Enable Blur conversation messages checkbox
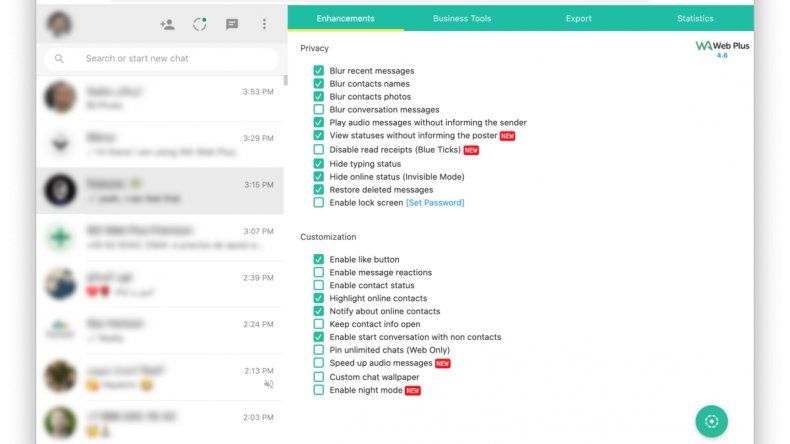790x444 pixels. click(318, 109)
